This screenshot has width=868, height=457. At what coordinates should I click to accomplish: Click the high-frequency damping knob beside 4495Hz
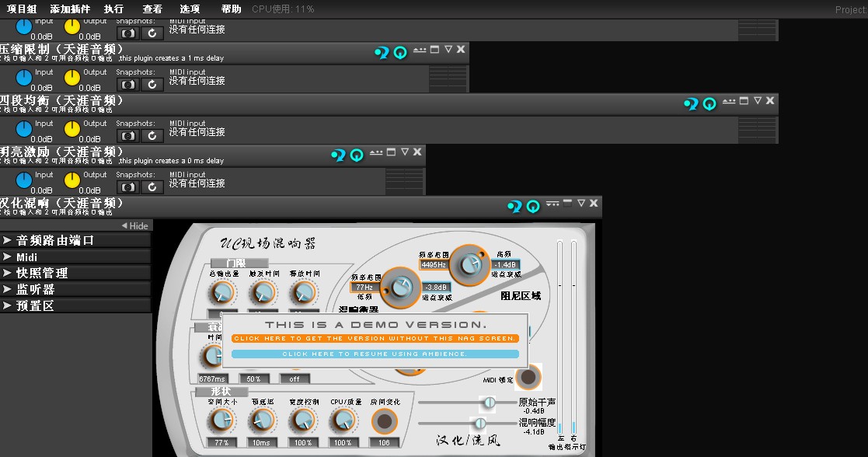pyautogui.click(x=469, y=265)
